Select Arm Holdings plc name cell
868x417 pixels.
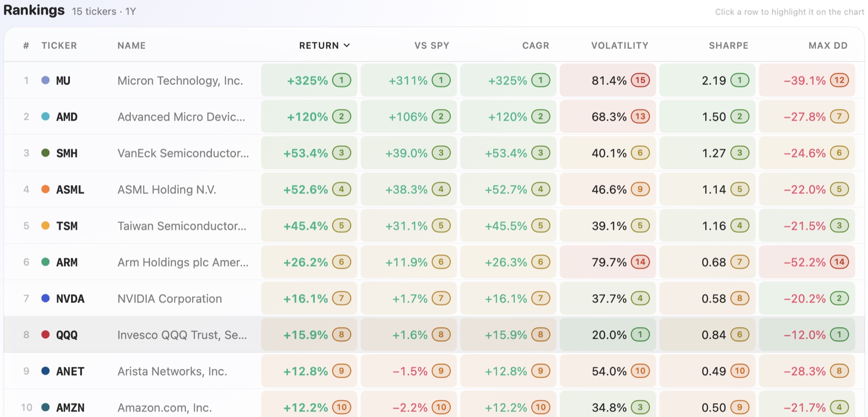point(183,262)
